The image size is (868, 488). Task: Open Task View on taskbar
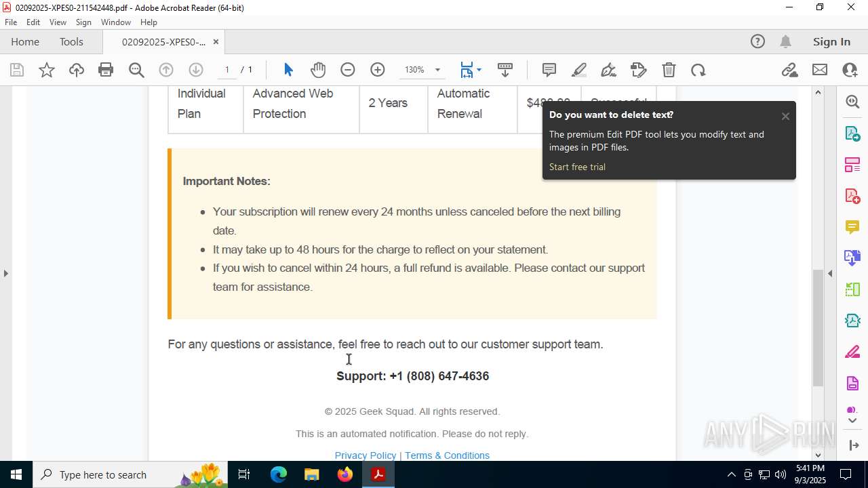244,474
